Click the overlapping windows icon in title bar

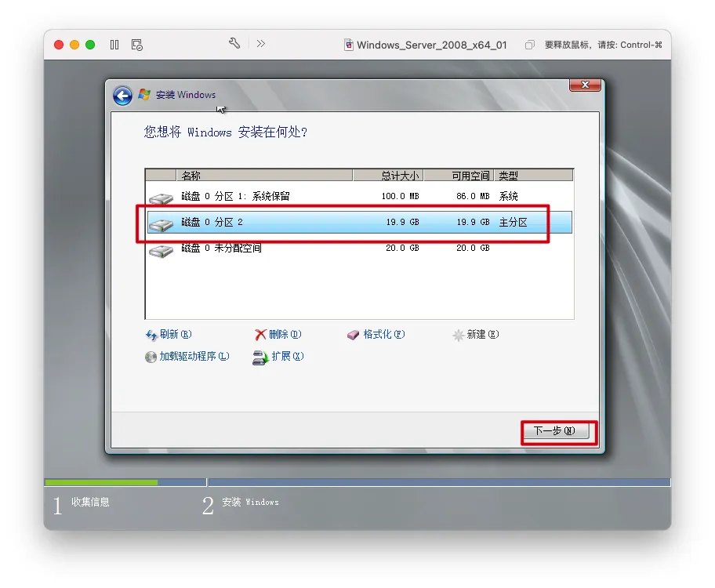[x=529, y=45]
